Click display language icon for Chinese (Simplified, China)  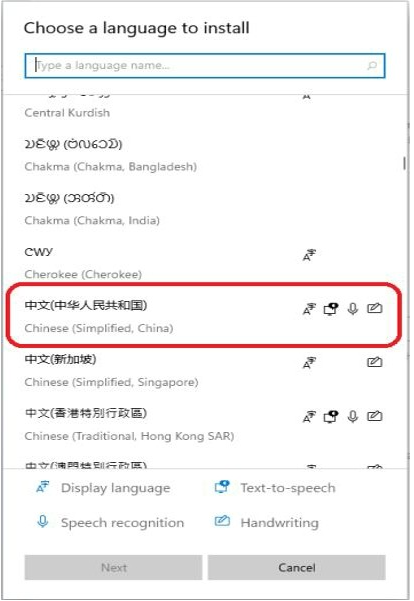click(309, 309)
